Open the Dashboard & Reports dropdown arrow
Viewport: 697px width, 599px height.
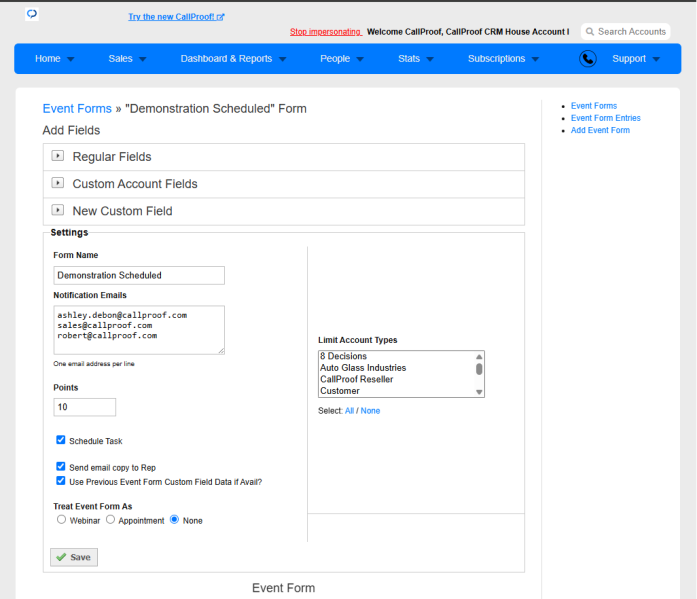tap(283, 59)
